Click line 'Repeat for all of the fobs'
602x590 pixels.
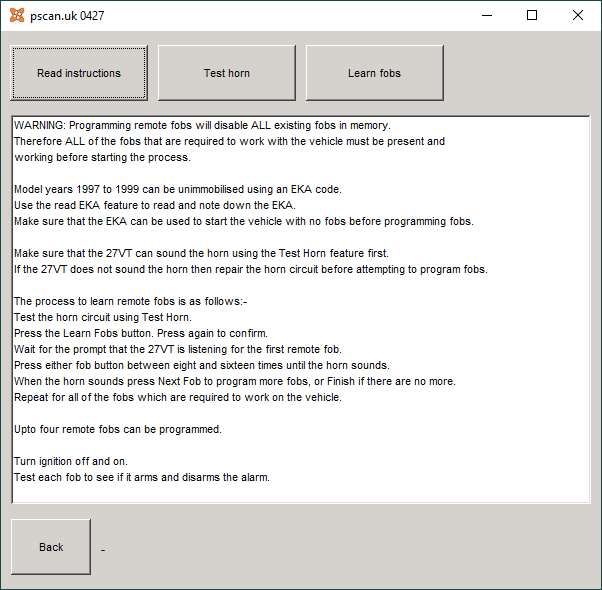(178, 397)
